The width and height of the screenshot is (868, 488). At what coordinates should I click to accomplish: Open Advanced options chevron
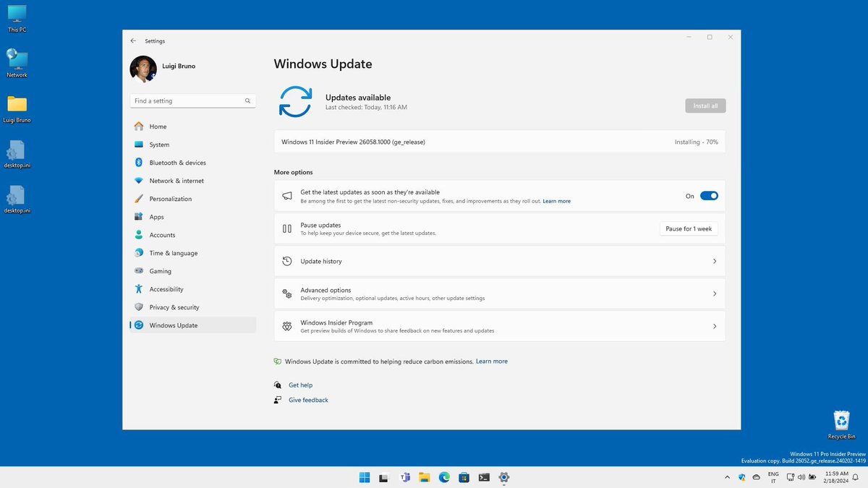(x=715, y=294)
